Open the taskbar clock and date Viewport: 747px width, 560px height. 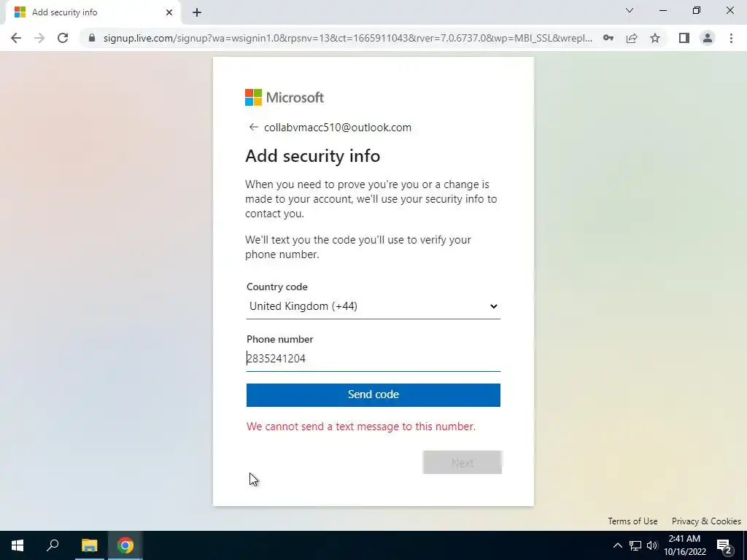[x=684, y=545]
